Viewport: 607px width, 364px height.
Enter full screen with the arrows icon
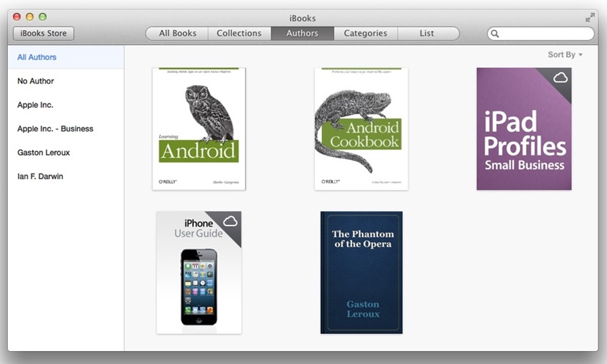(590, 17)
